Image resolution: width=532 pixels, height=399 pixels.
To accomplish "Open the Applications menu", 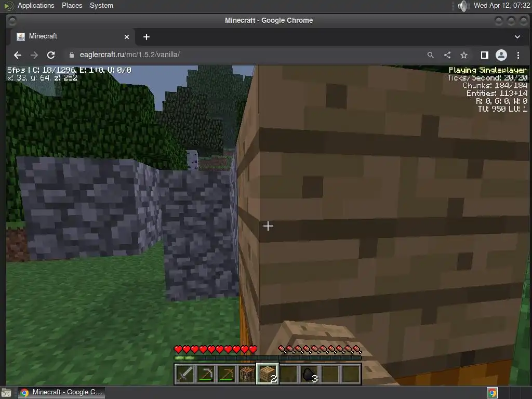I will (36, 5).
